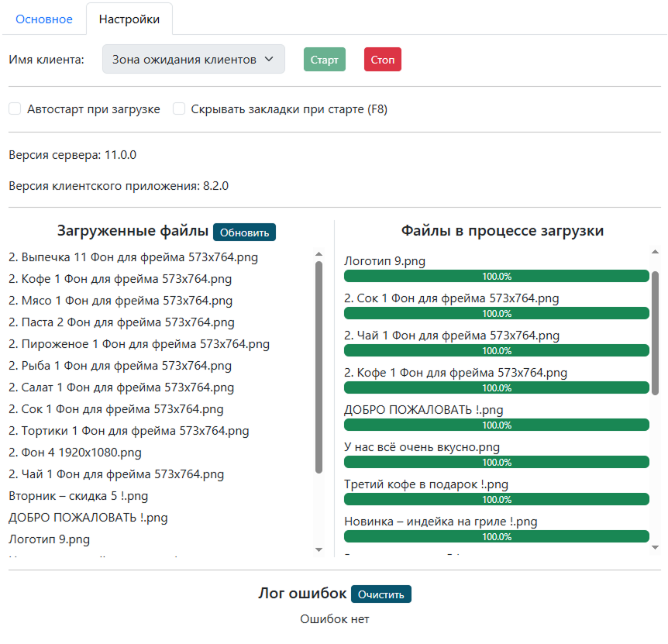Click Обновить to refresh loaded files
Image resolution: width=668 pixels, height=644 pixels.
pyautogui.click(x=244, y=232)
